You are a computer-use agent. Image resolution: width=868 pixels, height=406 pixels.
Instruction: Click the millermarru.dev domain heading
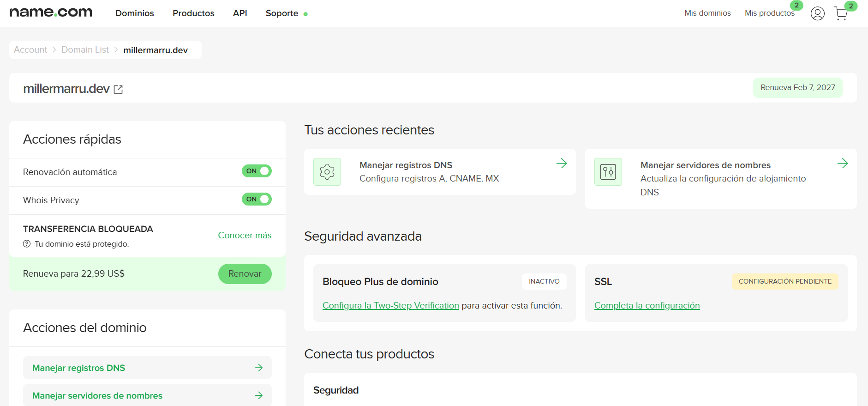(66, 89)
